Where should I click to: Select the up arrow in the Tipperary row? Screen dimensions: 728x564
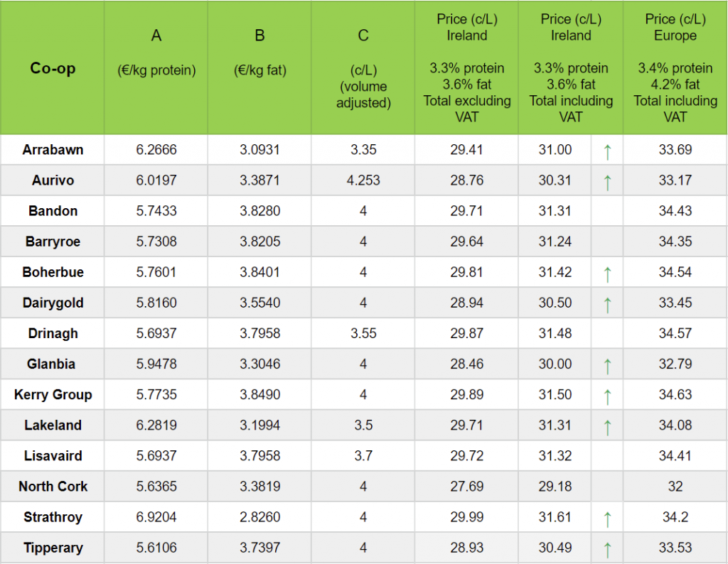tap(607, 548)
